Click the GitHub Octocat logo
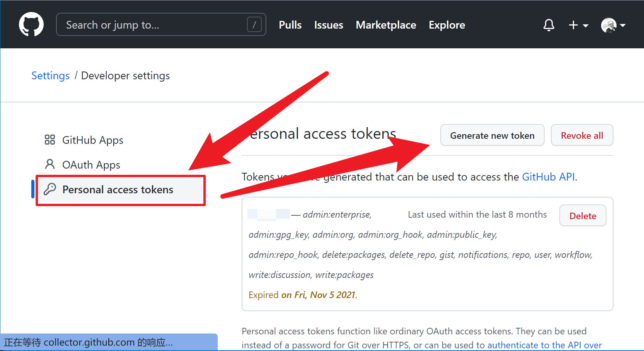 [31, 24]
